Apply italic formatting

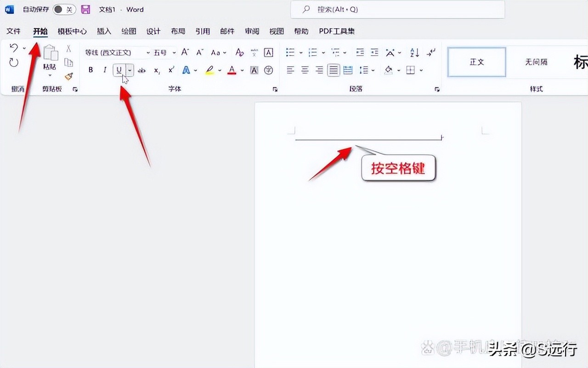pos(105,70)
